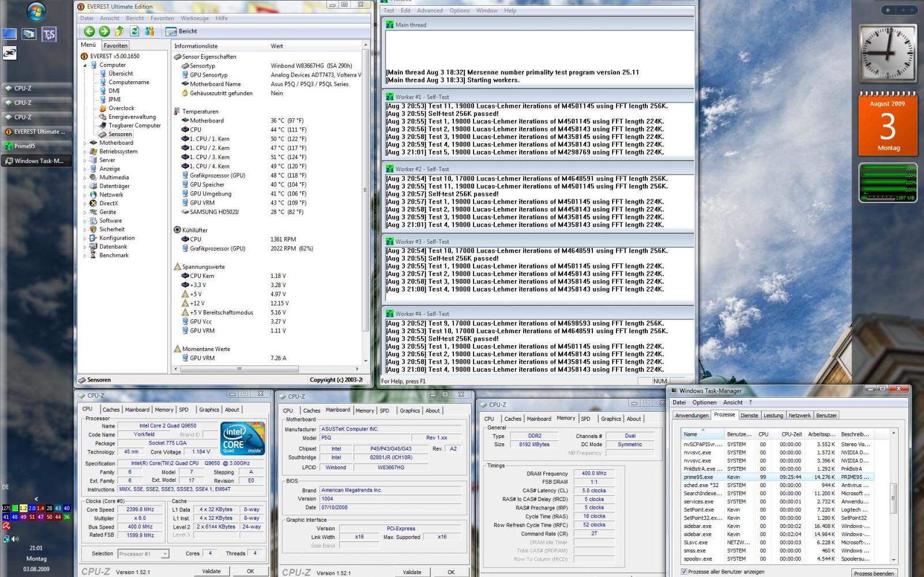Go up one level in EVEREST toolbar

click(119, 32)
